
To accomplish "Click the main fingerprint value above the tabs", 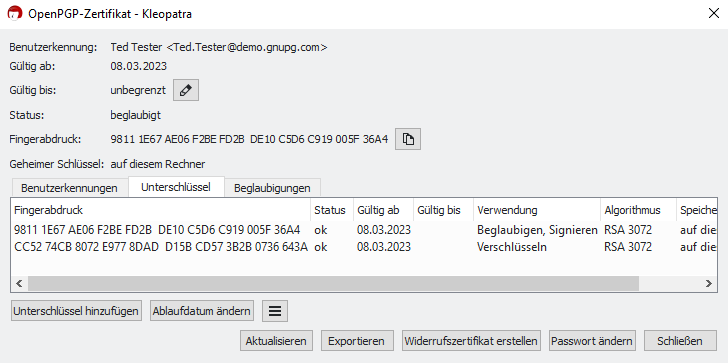I will (x=249, y=139).
